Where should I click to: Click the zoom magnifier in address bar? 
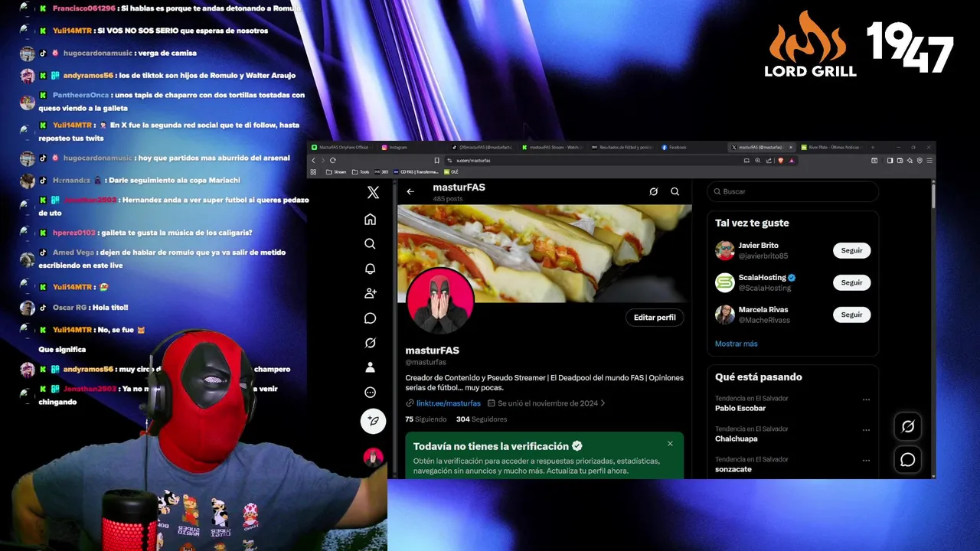click(x=757, y=161)
